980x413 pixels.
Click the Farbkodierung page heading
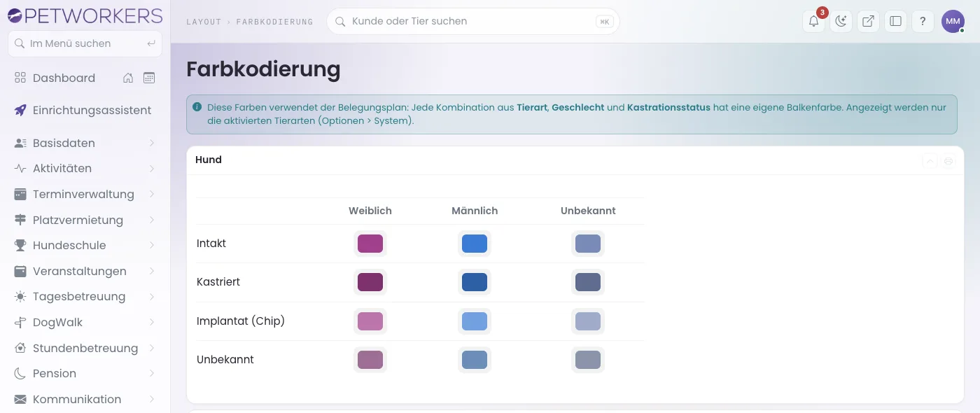point(263,70)
